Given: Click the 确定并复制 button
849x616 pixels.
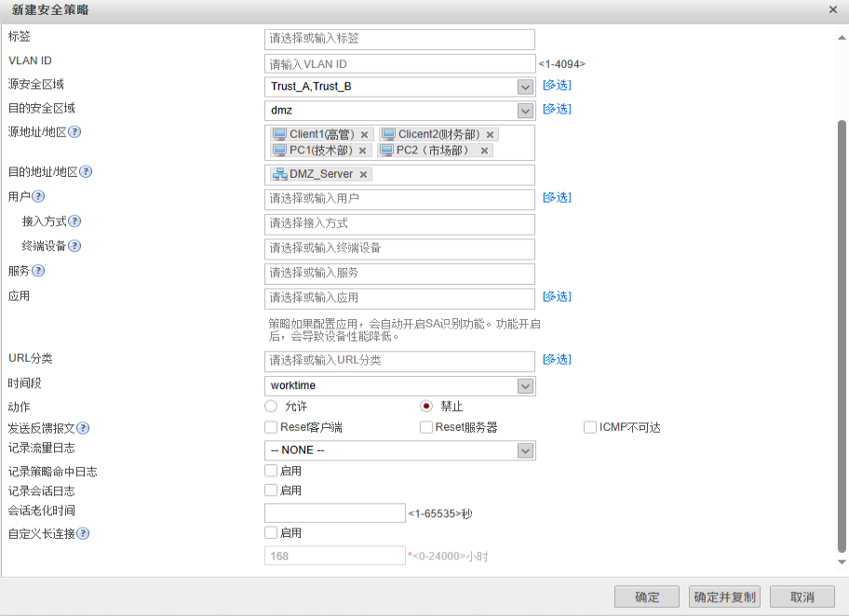Looking at the screenshot, I should (x=724, y=596).
